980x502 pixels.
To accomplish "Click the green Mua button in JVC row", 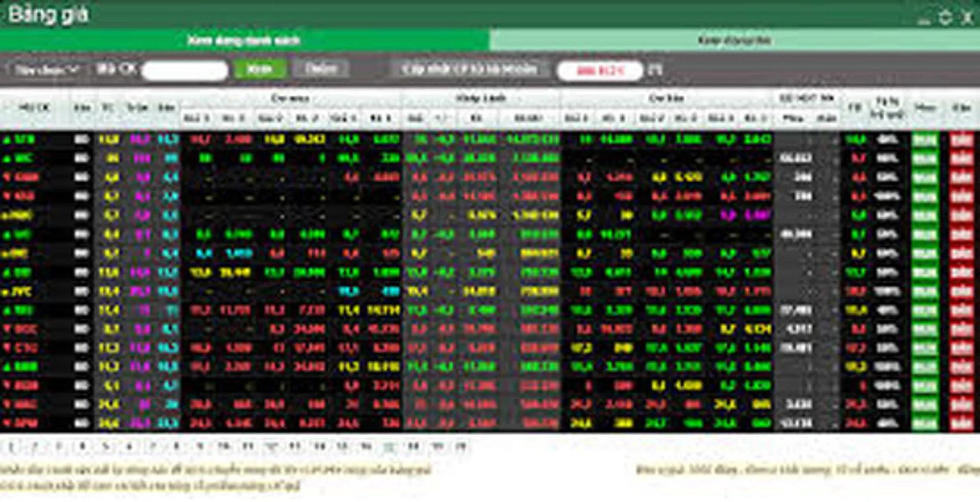I will (x=924, y=292).
